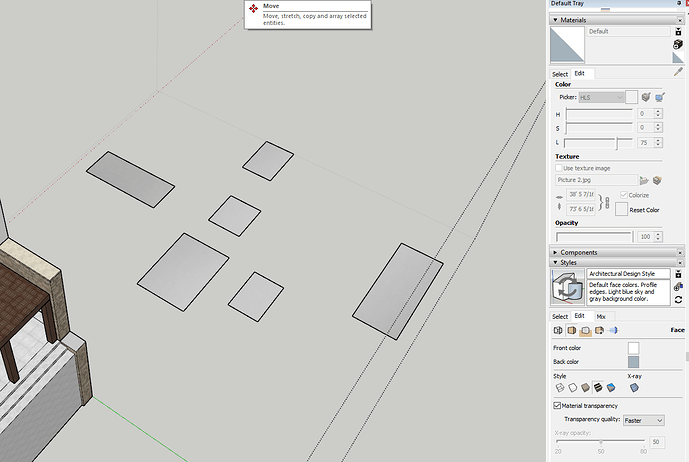Screen dimensions: 689x462
Task: Uncheck Material transparency option
Action: click(557, 405)
